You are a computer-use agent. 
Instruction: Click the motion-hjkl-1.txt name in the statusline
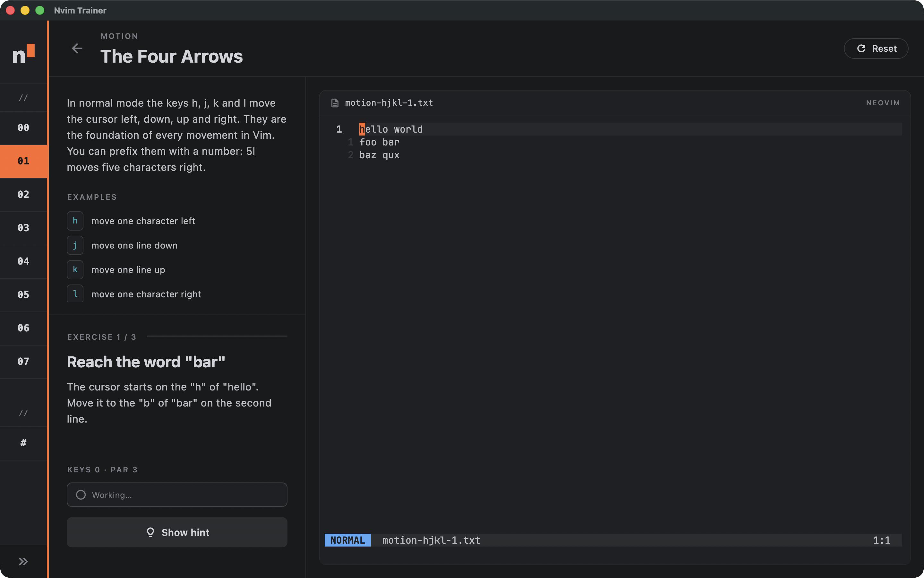point(431,540)
